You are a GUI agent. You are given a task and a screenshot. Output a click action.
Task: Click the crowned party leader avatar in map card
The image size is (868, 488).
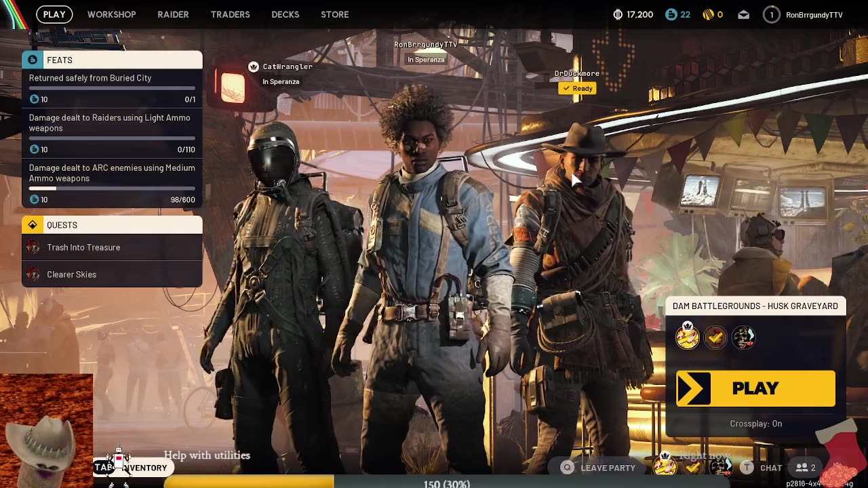(x=687, y=337)
